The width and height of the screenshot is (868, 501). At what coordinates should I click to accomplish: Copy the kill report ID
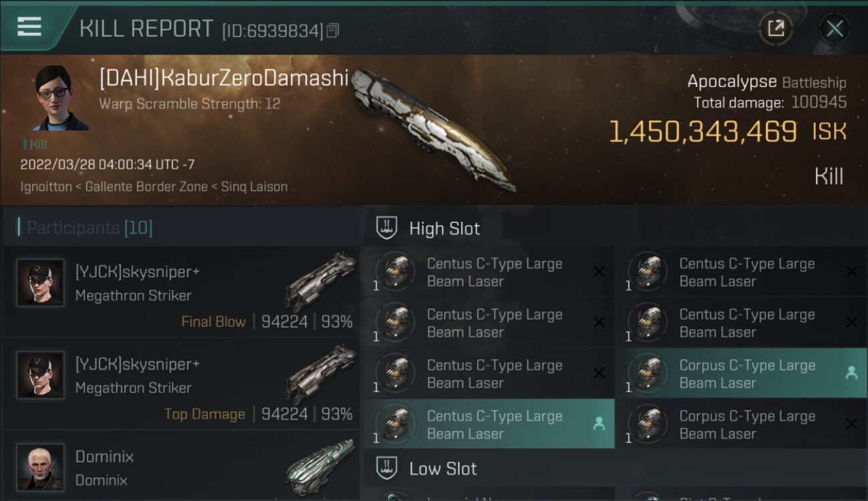click(x=333, y=30)
